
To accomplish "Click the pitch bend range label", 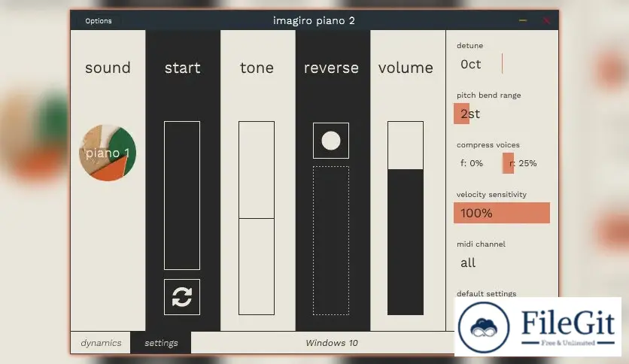I will pyautogui.click(x=488, y=96).
